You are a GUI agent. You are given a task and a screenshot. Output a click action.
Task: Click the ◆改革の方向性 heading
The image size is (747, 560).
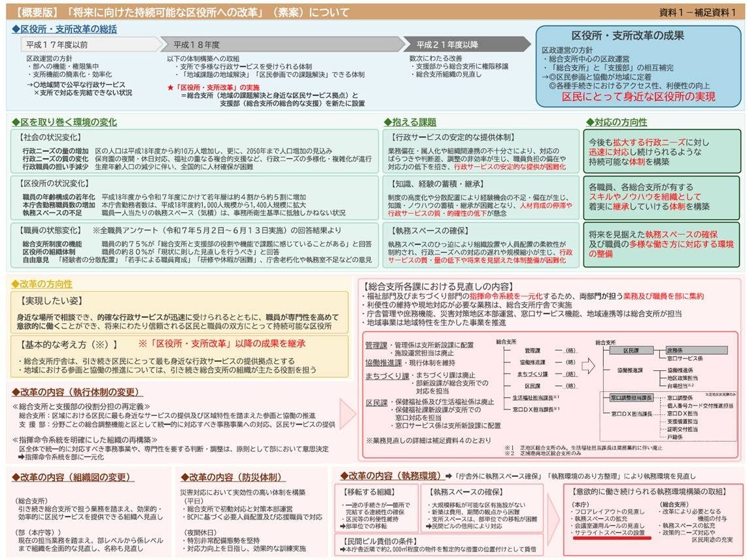click(x=42, y=284)
